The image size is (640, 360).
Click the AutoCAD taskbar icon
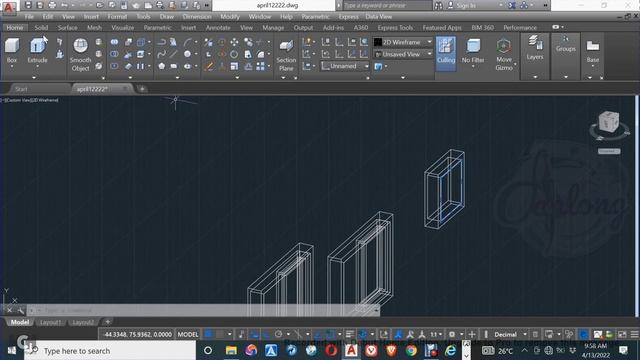point(351,350)
